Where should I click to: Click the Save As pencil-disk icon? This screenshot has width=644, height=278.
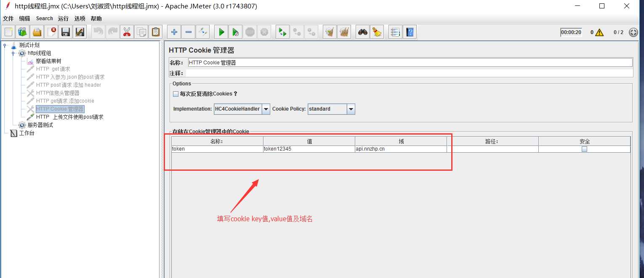80,32
